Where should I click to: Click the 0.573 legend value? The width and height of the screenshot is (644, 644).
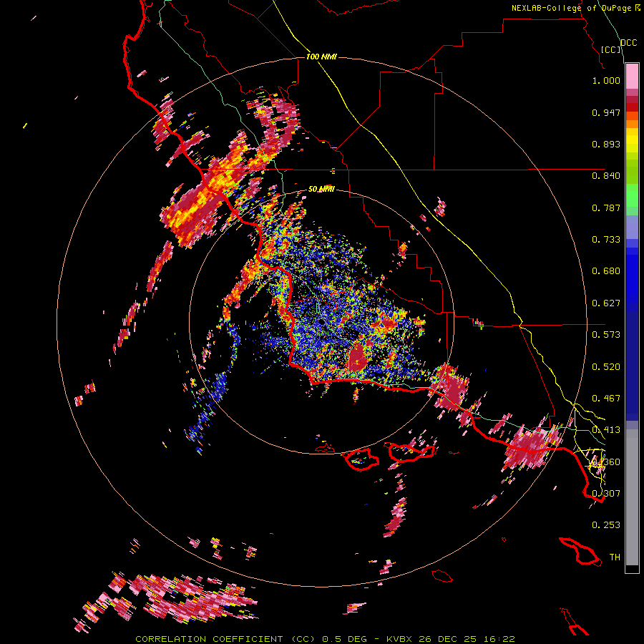[606, 335]
